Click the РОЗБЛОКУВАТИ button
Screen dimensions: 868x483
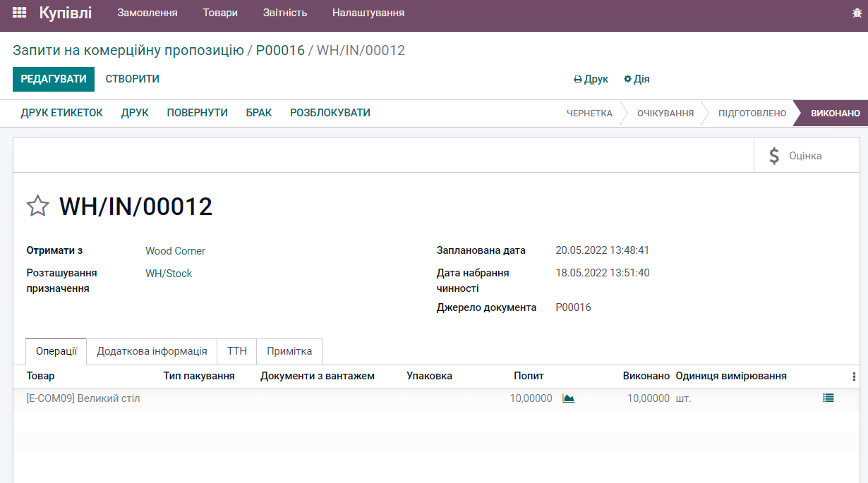tap(330, 112)
